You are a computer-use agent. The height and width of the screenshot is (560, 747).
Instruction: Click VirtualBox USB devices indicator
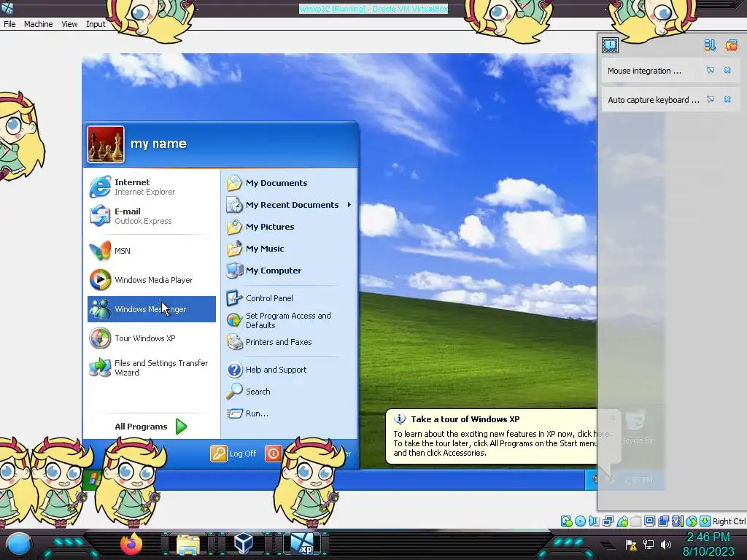coord(622,521)
